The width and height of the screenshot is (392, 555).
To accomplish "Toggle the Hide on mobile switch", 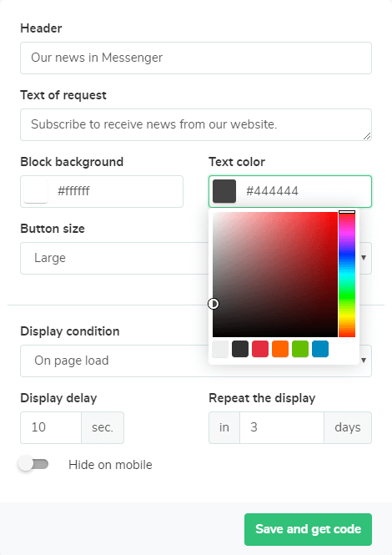I will (34, 464).
